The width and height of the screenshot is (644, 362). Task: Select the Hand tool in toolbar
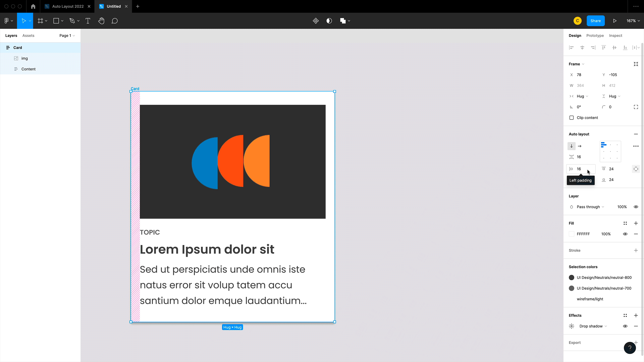point(101,21)
